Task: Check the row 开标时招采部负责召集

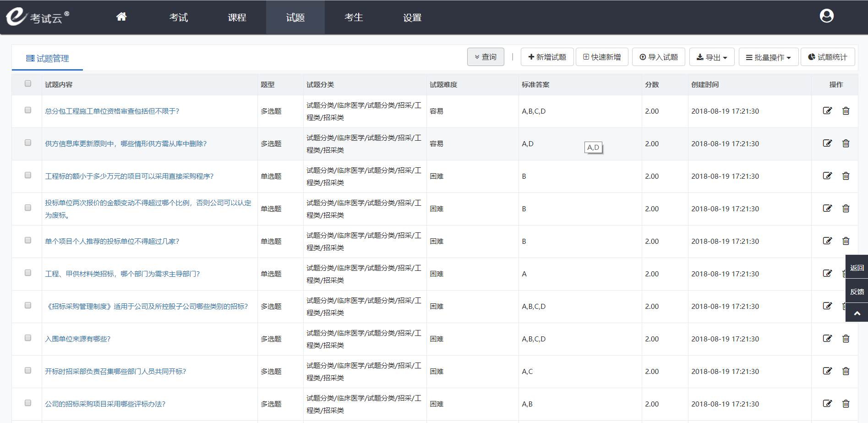Action: (x=28, y=370)
